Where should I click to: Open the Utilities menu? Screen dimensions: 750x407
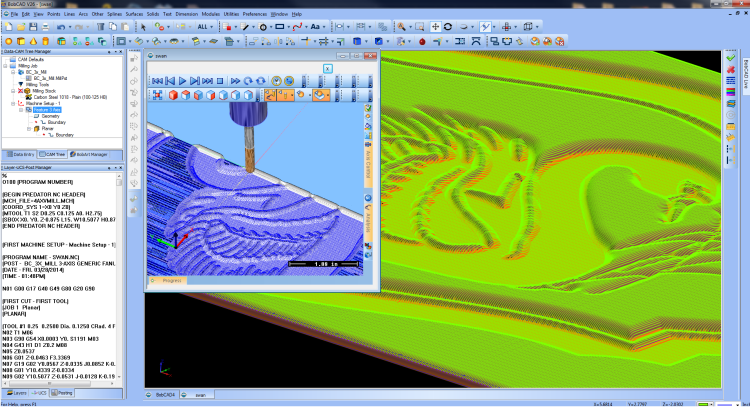point(231,14)
